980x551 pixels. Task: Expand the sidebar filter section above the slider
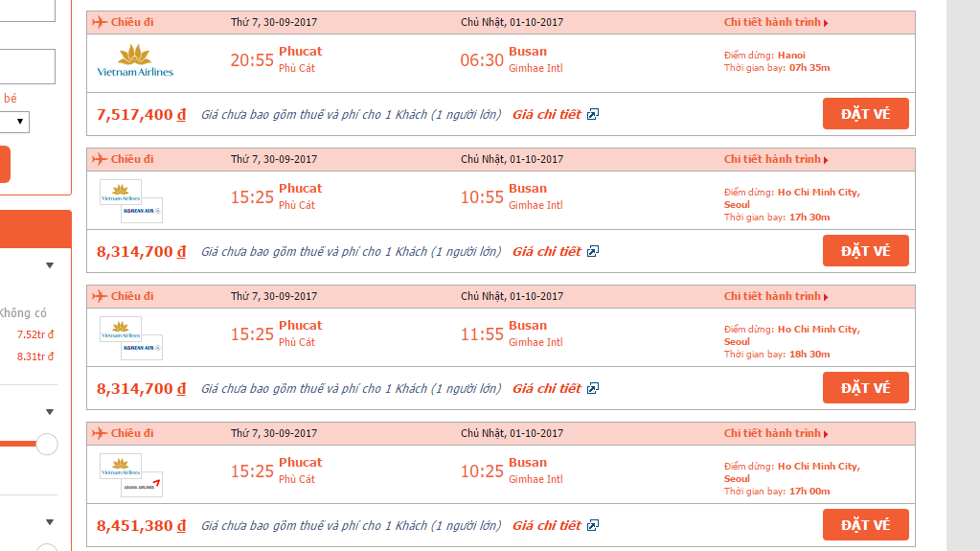tap(50, 412)
